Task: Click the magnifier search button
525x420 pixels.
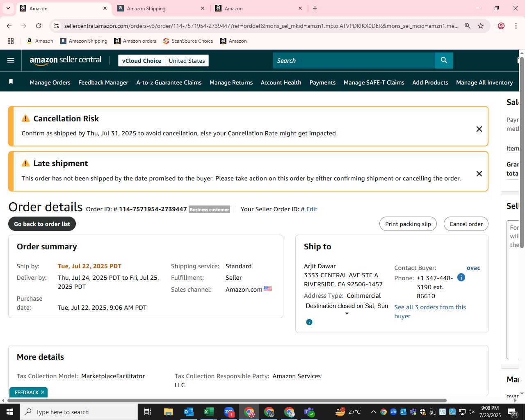Action: (x=444, y=60)
